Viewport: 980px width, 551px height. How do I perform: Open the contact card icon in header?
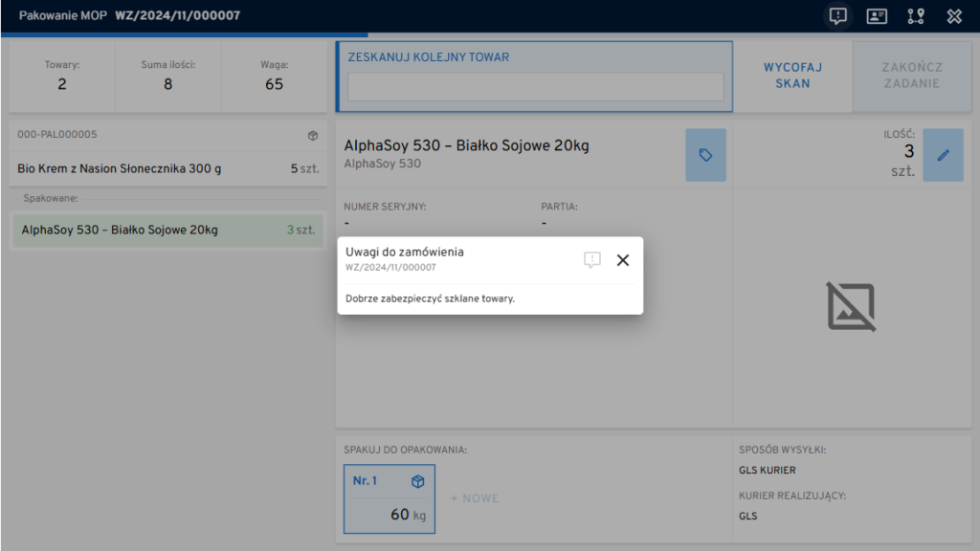click(x=877, y=16)
